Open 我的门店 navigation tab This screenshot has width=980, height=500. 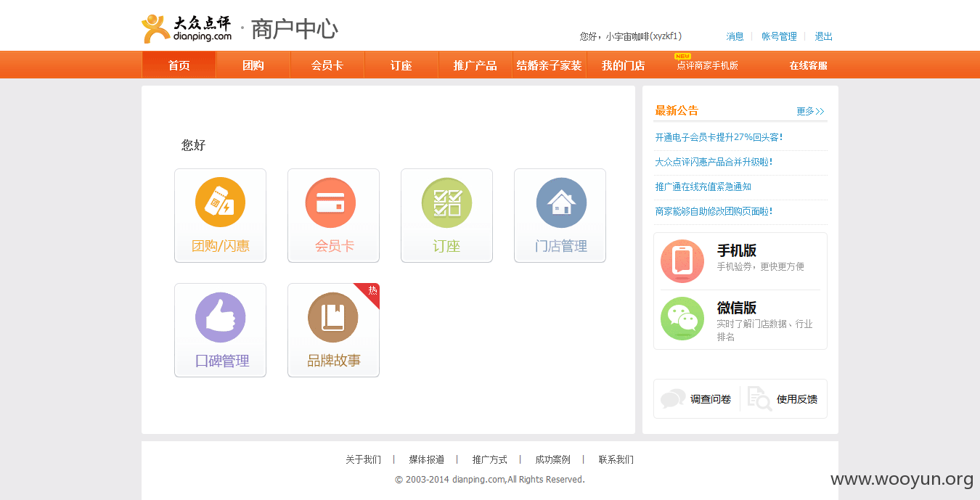tap(624, 65)
